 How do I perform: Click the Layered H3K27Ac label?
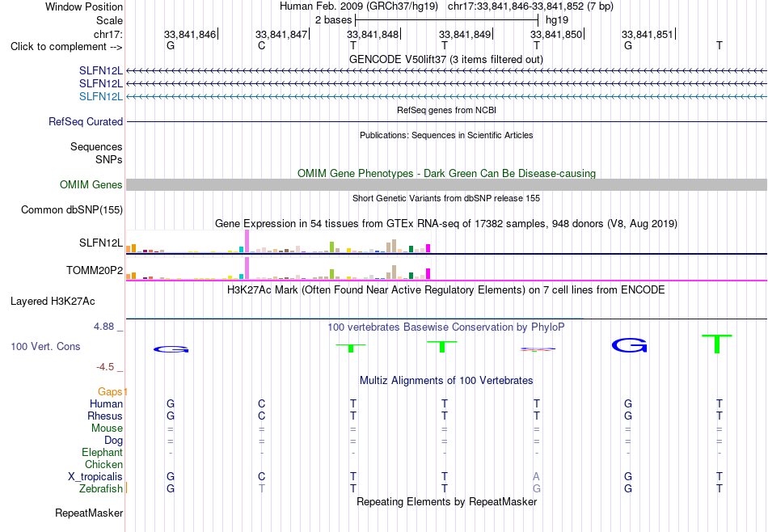(53, 302)
